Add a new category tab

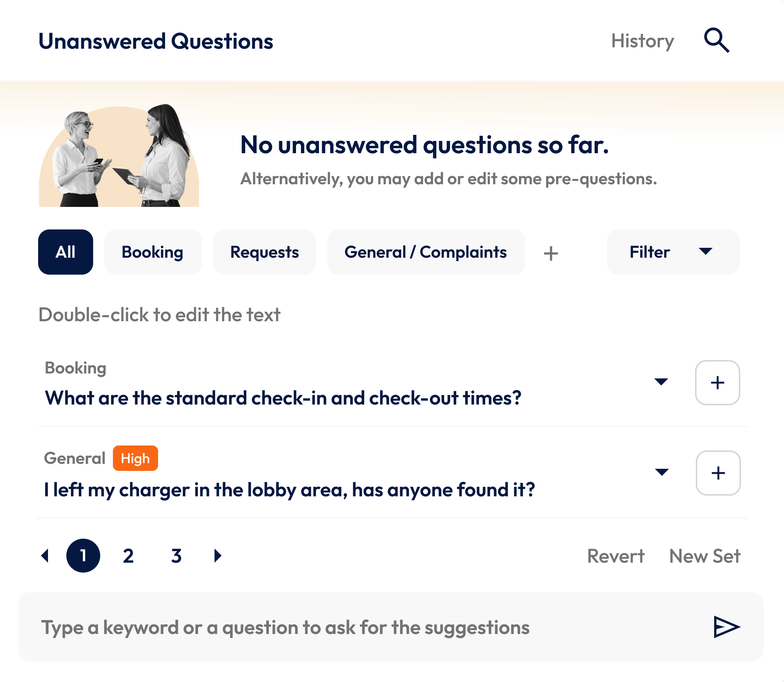pos(550,253)
